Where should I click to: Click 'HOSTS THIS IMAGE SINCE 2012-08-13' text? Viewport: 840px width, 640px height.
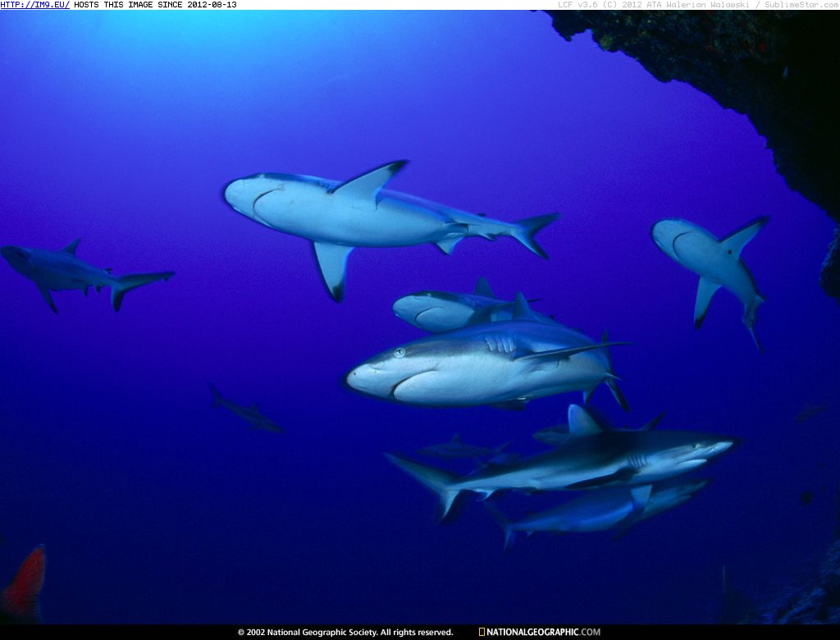(x=155, y=5)
